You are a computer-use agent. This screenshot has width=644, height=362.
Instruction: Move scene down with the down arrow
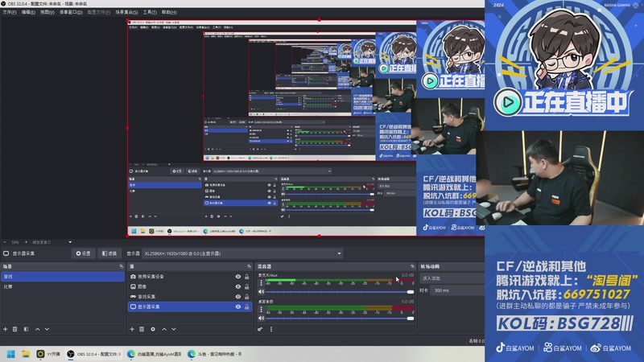point(47,329)
